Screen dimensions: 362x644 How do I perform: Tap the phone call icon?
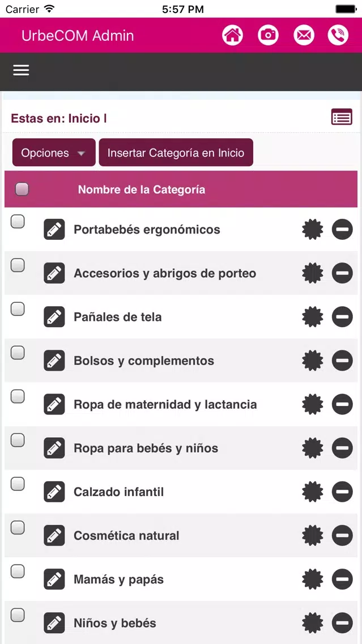(338, 35)
